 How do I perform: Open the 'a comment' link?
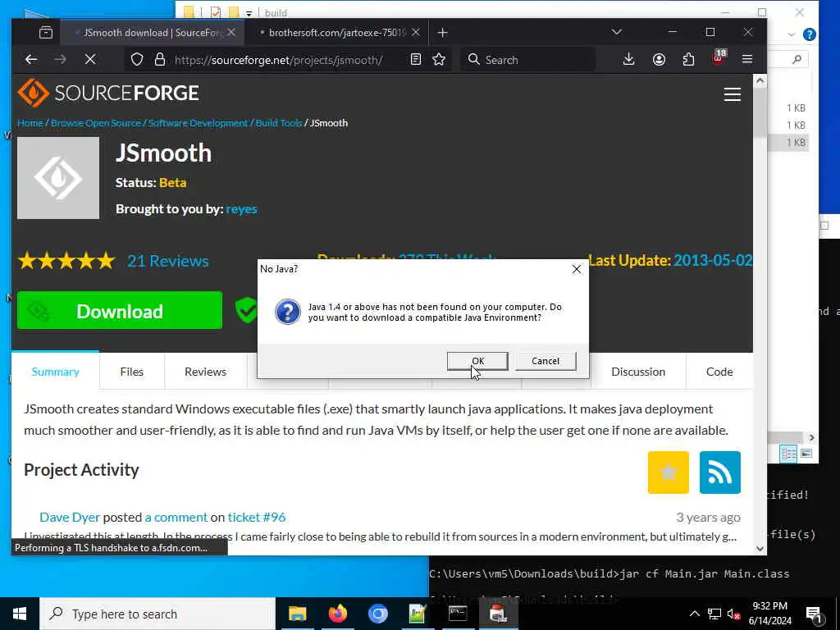click(176, 517)
